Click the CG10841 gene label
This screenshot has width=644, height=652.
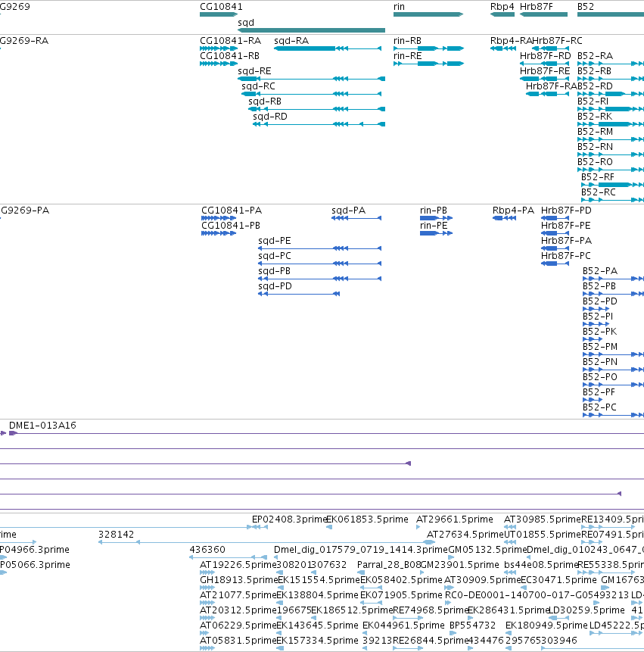(x=221, y=7)
